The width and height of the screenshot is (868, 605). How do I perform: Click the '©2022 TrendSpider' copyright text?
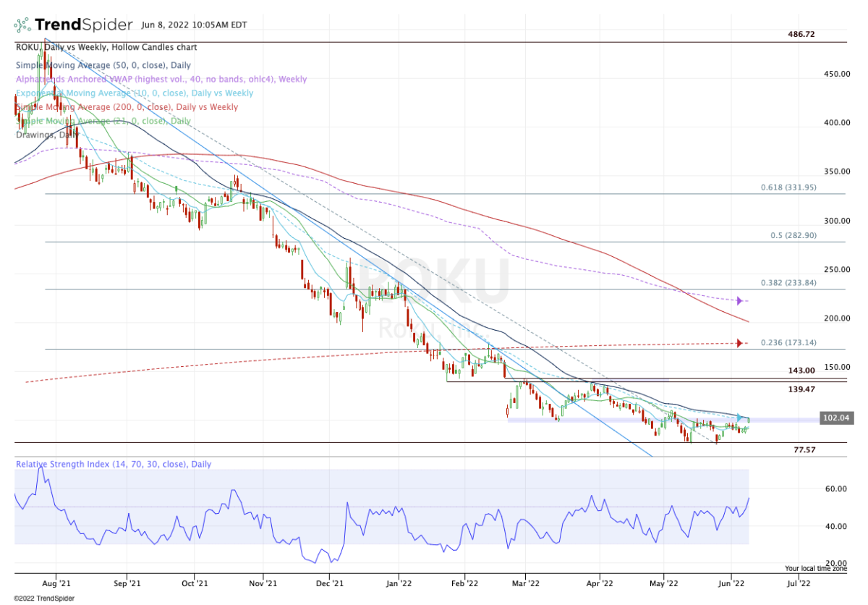tap(43, 598)
